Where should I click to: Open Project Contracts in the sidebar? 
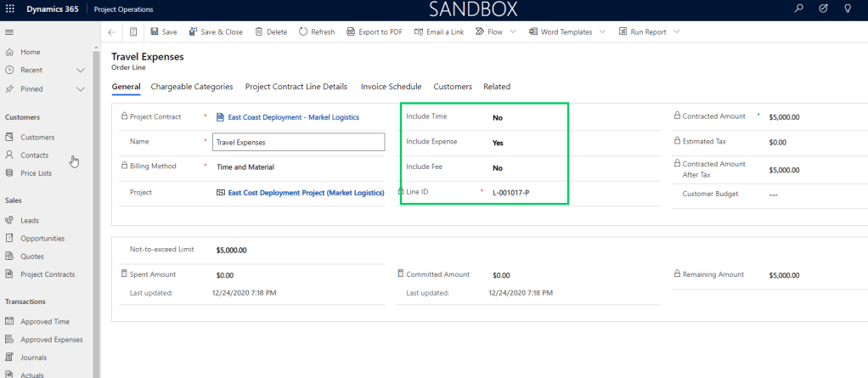48,274
